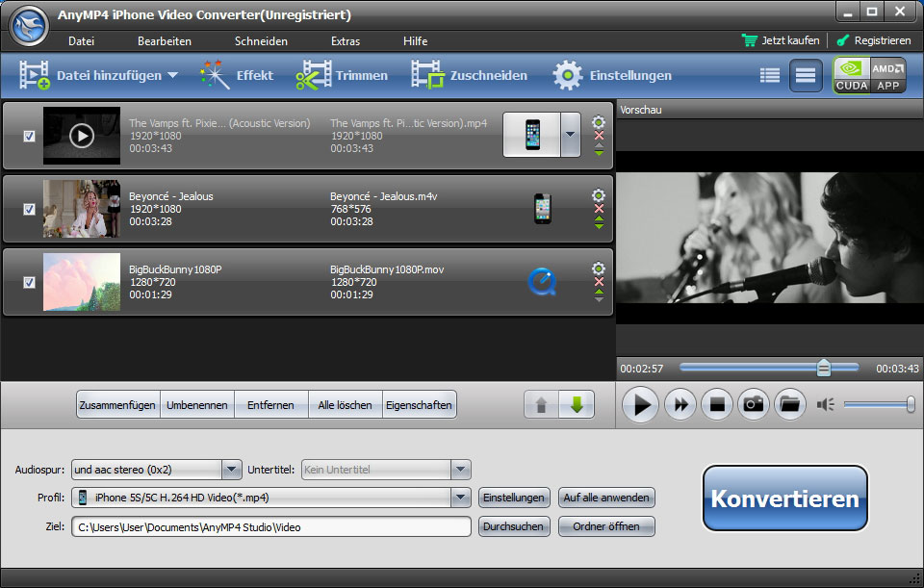Uncheck Beyoncé - Jealous checkbox
Screen dimensions: 924x588
click(29, 209)
